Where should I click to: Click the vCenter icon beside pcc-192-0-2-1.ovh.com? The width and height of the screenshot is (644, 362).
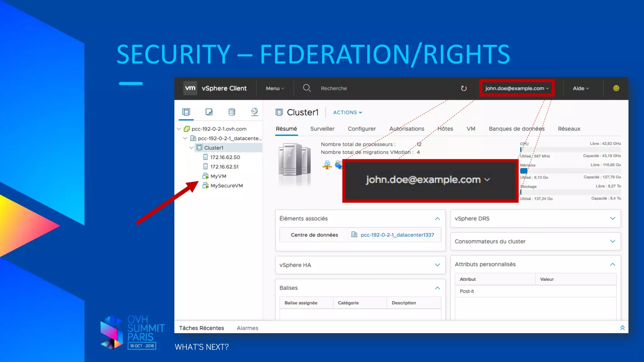[x=187, y=129]
